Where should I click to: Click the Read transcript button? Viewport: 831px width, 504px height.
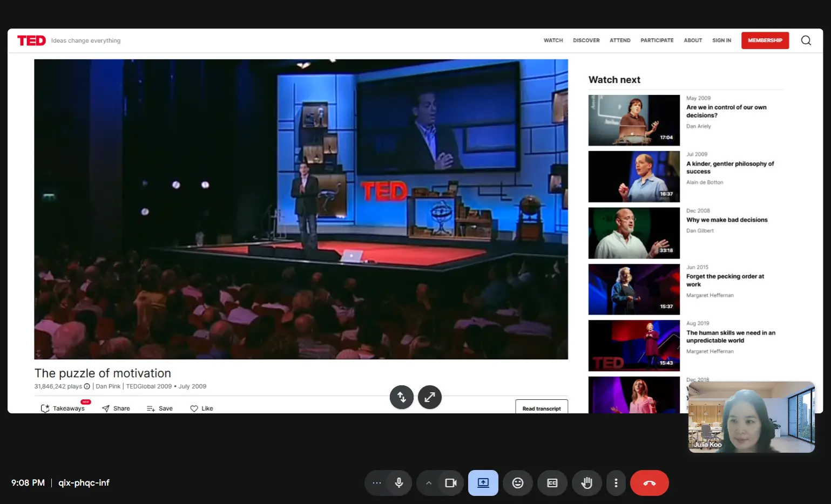[542, 407]
